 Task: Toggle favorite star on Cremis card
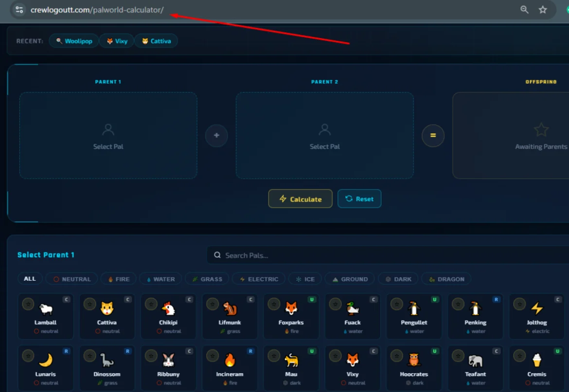pos(520,356)
